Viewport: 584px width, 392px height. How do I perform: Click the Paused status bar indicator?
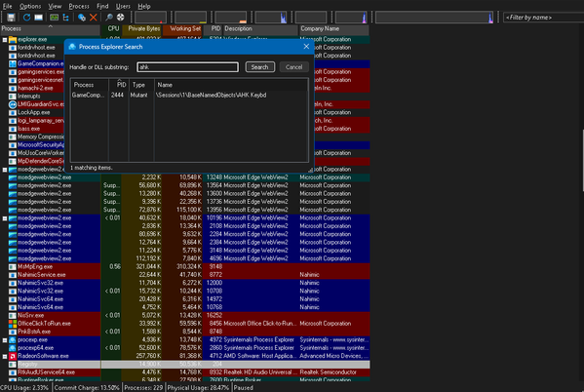[x=244, y=388]
